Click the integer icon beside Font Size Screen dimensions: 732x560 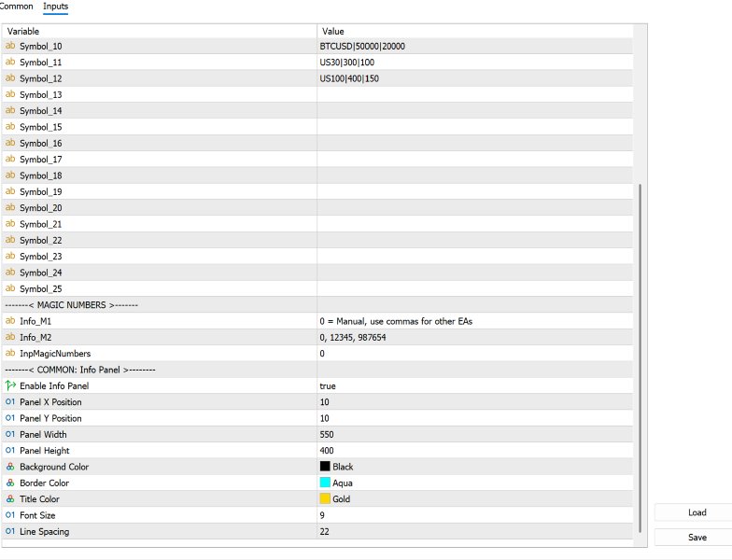click(x=10, y=515)
